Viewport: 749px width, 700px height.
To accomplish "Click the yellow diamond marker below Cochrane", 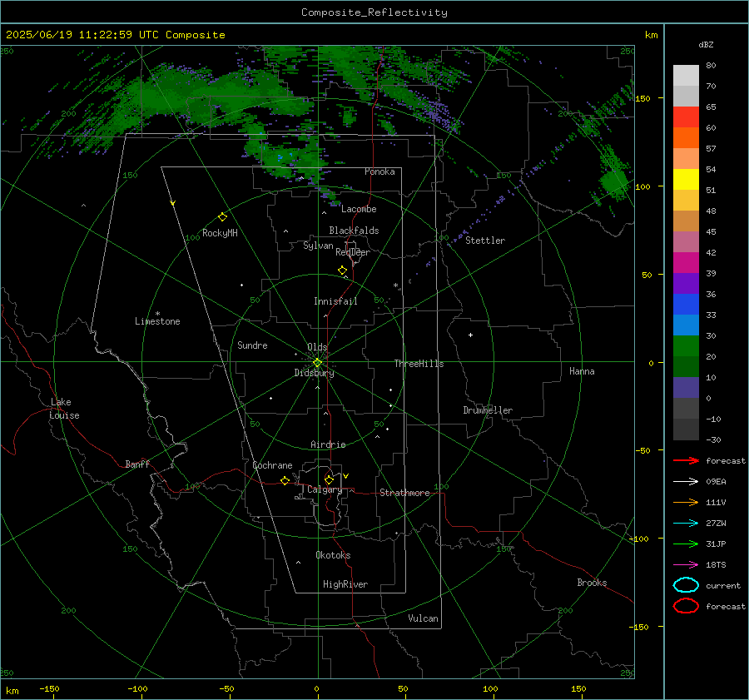I will click(x=285, y=480).
